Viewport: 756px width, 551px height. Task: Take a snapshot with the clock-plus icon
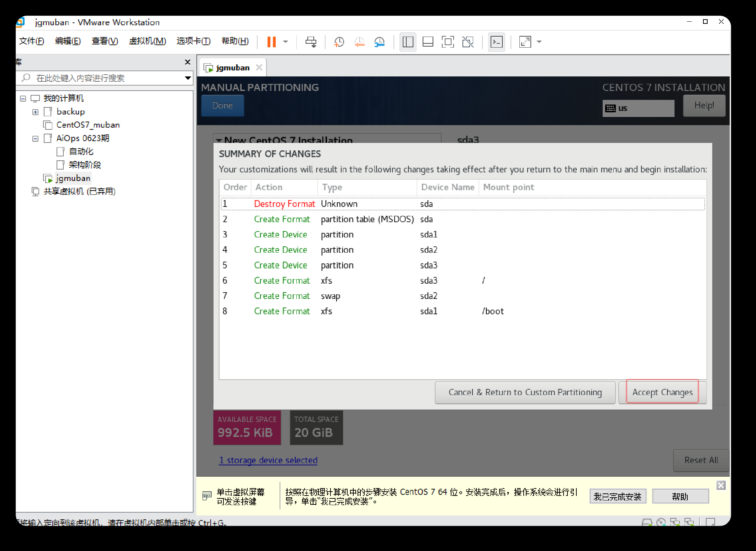pos(339,42)
